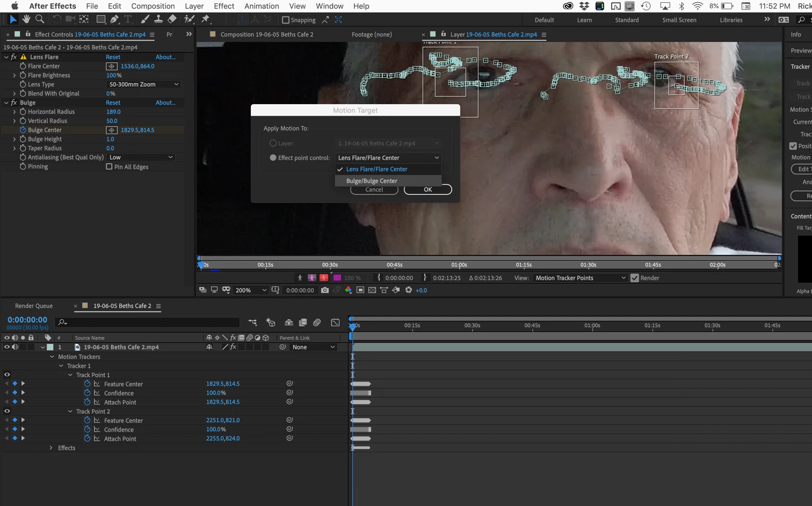Select the Layer radio button
Image resolution: width=812 pixels, height=506 pixels.
click(273, 143)
